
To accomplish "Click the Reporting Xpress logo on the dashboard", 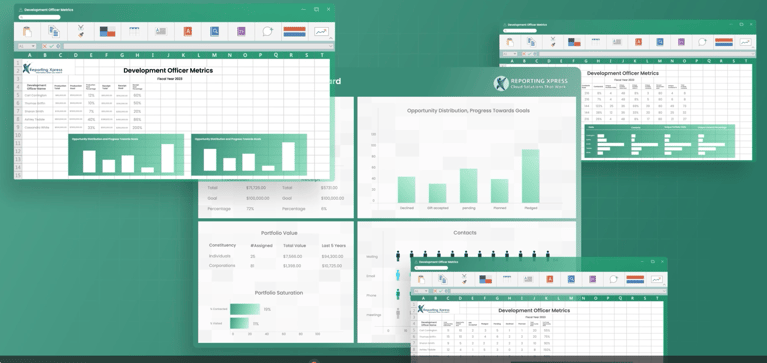I will click(532, 83).
